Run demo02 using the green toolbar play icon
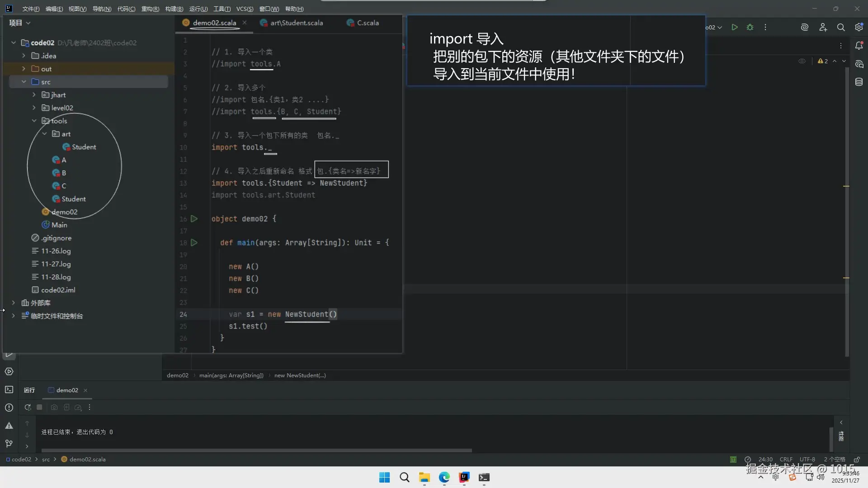The width and height of the screenshot is (868, 488). (x=735, y=27)
